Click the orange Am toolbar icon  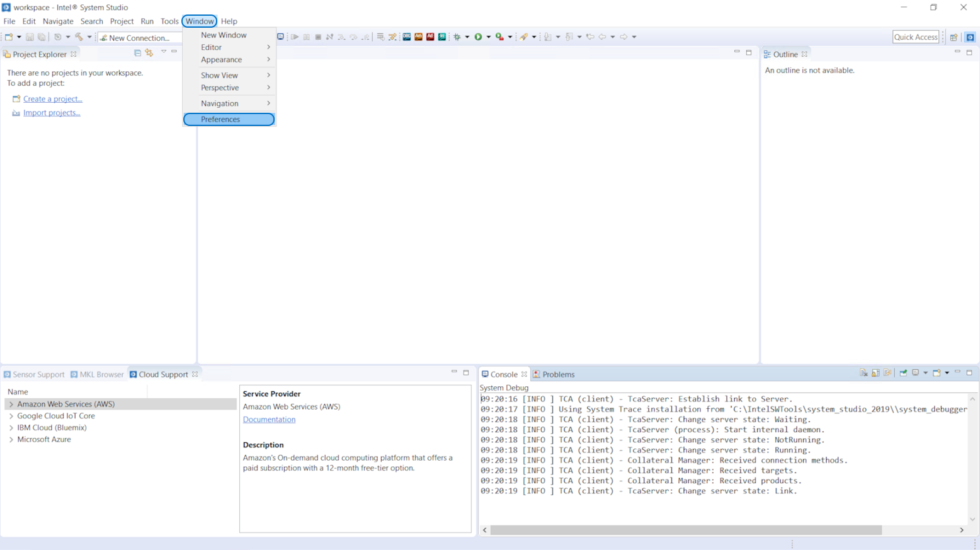click(x=418, y=37)
